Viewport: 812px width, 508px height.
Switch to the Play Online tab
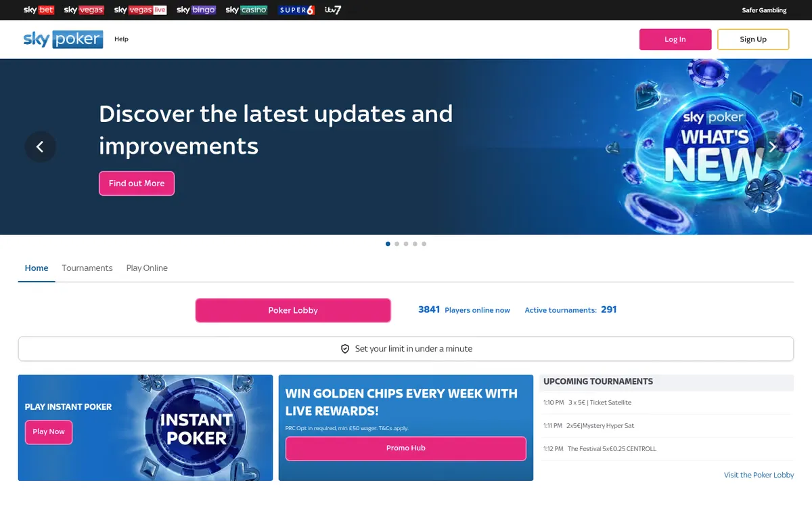click(147, 268)
